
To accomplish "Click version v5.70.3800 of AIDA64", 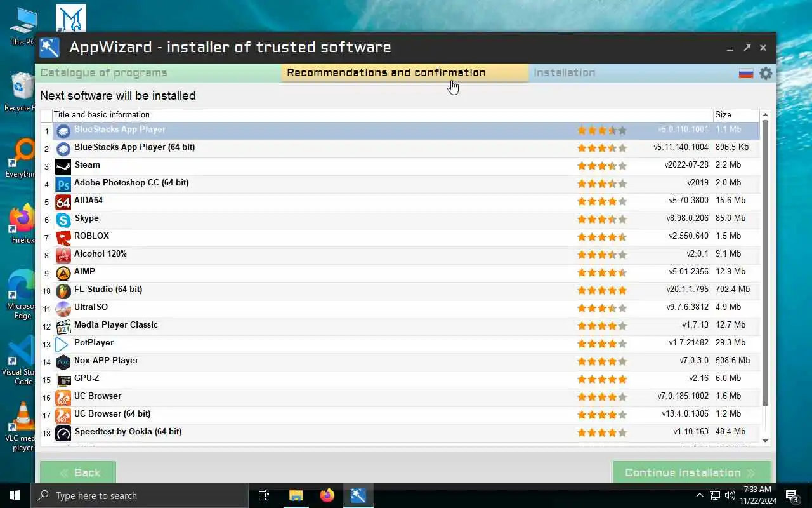I will click(688, 201).
